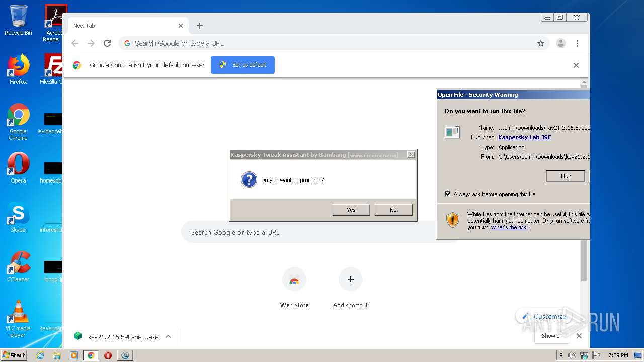Screen dimensions: 644x362
Task: Click Yes in Kaspersky Tweak Assistant dialog
Action: (351, 210)
